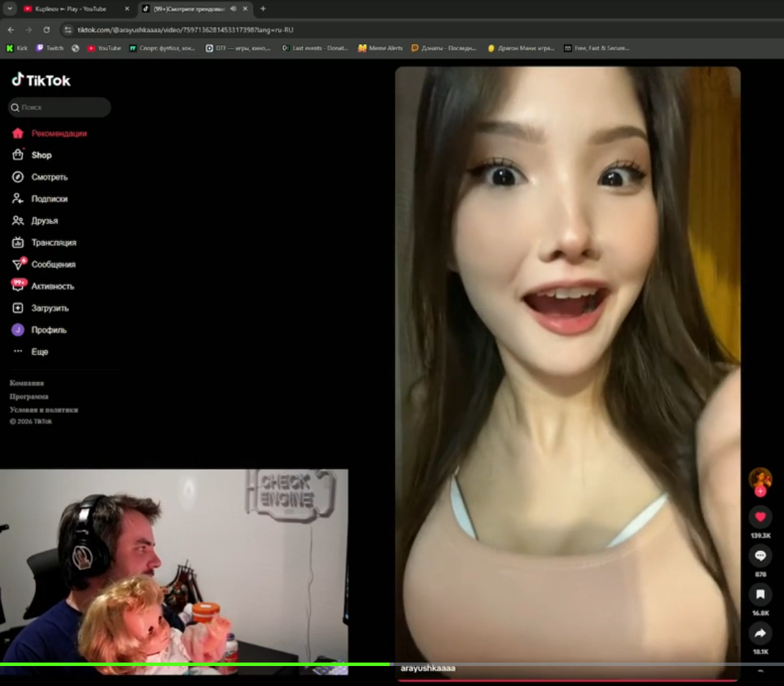Open the Драгон Мани bookmark

point(521,48)
